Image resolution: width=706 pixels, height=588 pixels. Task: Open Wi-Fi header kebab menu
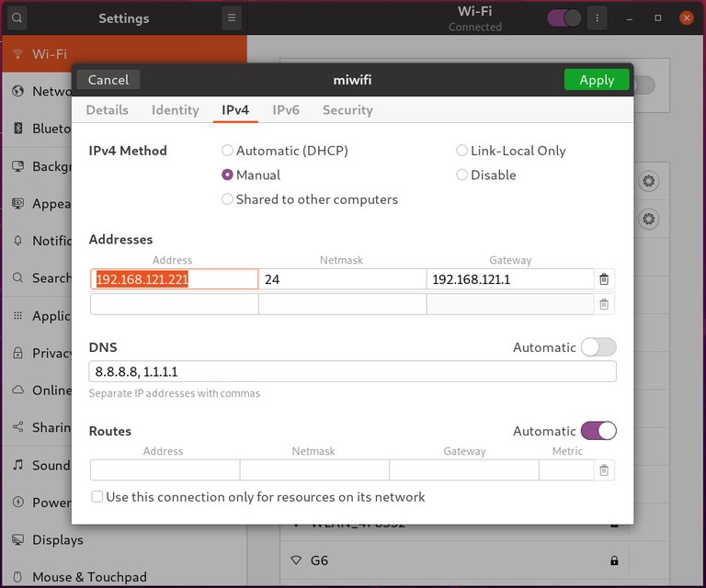(598, 17)
